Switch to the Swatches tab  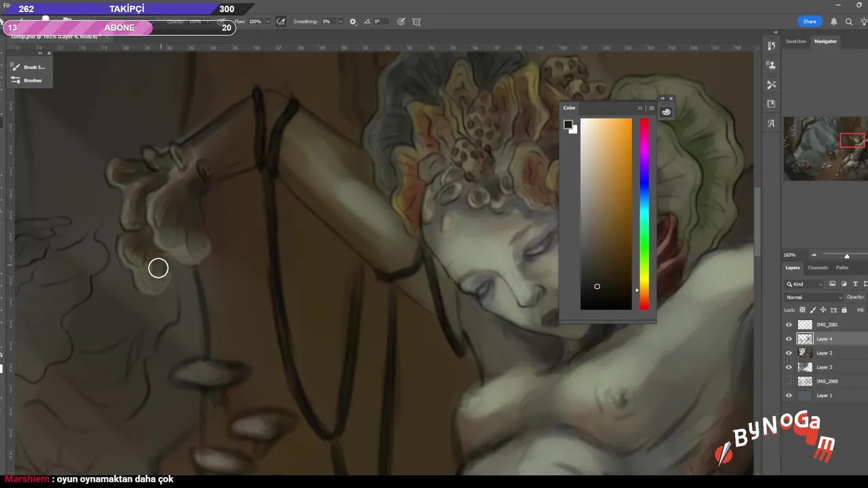point(796,41)
